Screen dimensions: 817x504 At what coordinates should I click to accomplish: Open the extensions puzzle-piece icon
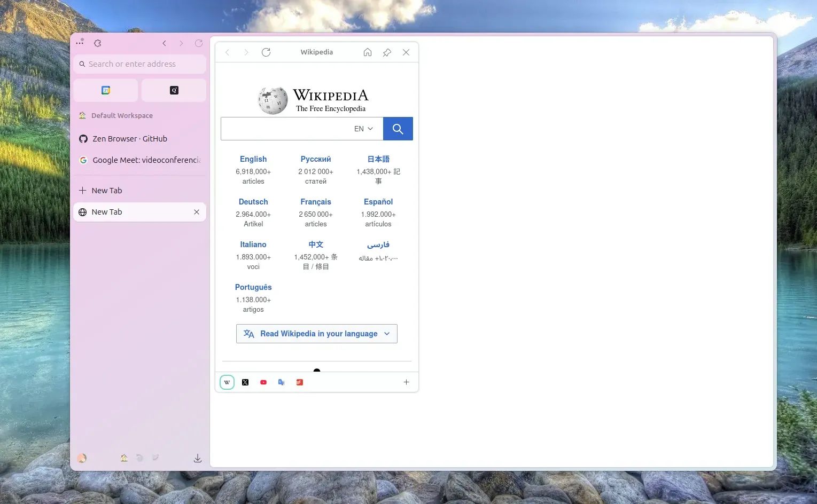coord(97,43)
